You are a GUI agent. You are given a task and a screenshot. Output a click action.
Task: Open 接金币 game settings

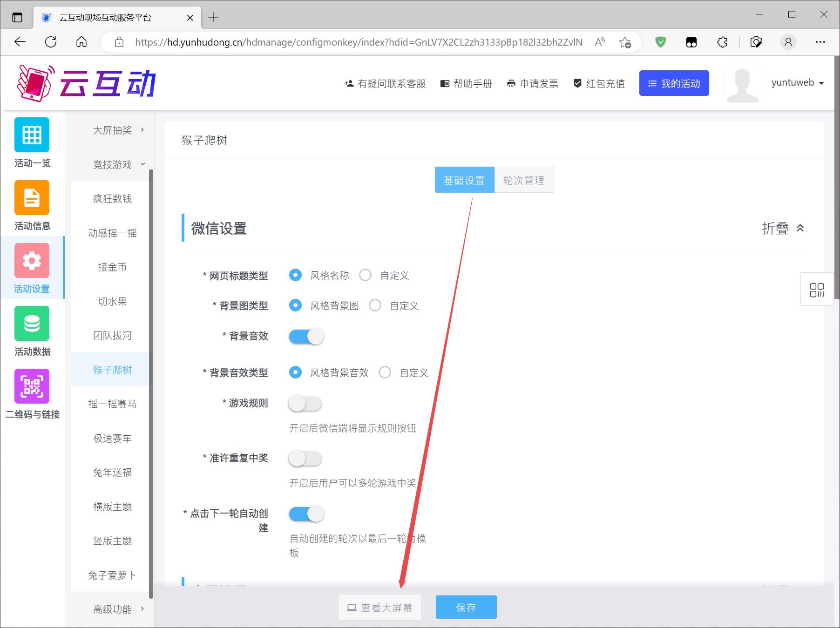[112, 267]
